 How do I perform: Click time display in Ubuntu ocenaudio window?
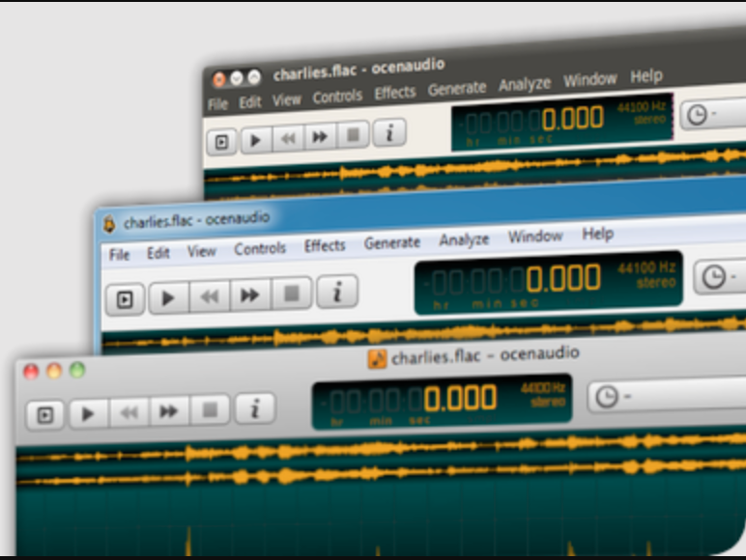click(561, 123)
